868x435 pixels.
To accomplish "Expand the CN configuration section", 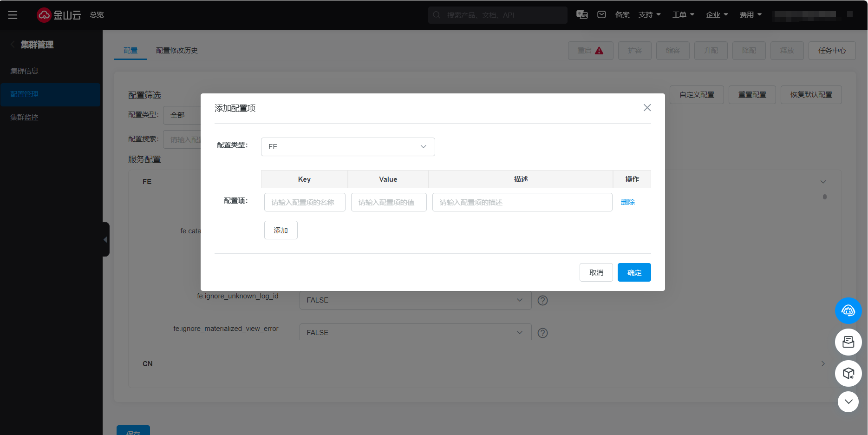I will pos(822,364).
